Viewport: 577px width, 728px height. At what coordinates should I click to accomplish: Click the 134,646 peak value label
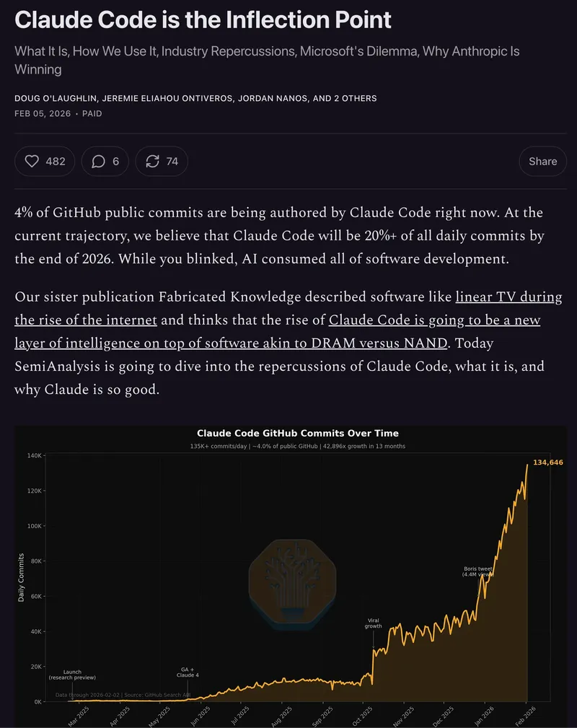click(547, 462)
